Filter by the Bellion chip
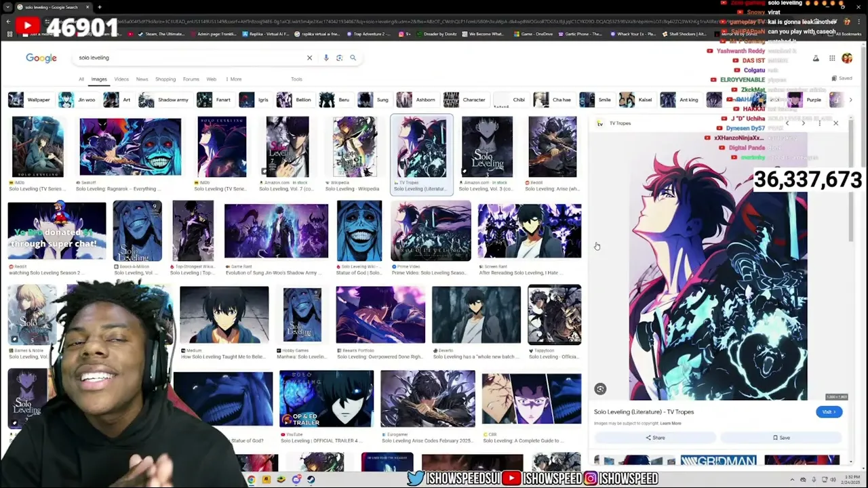Viewport: 868px width, 488px height. tap(295, 100)
